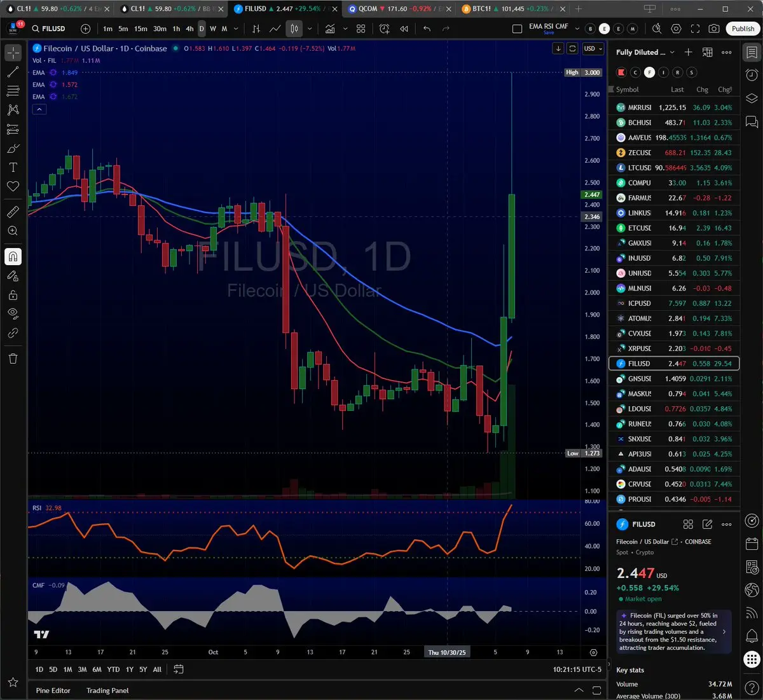The height and width of the screenshot is (700, 763).
Task: Add symbol to the watchlist
Action: (x=688, y=52)
